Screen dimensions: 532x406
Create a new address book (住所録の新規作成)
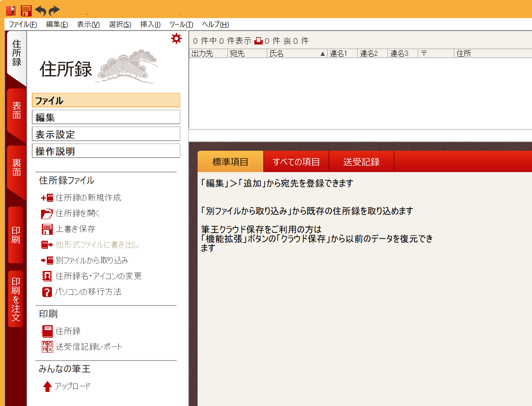(x=88, y=198)
